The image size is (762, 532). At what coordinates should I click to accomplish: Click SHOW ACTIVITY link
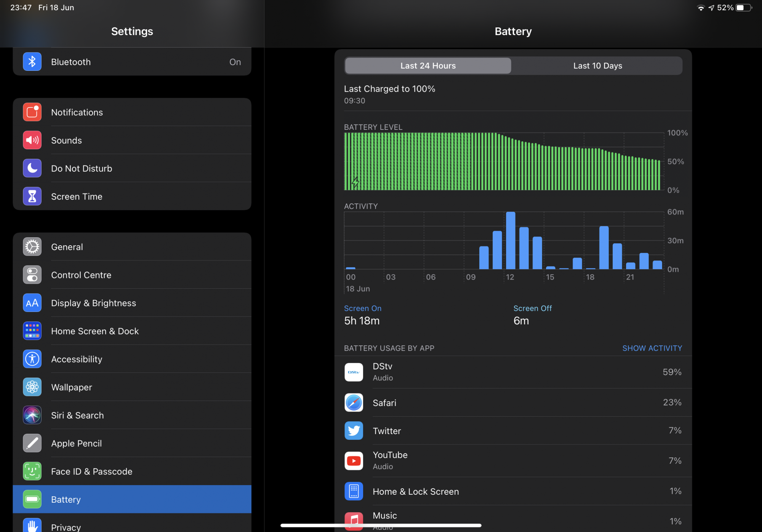point(652,348)
